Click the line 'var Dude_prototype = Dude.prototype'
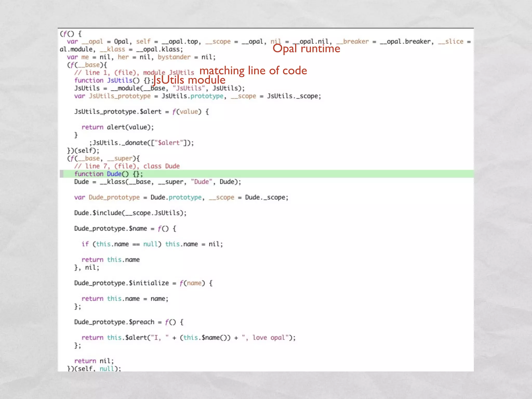 [x=181, y=197]
